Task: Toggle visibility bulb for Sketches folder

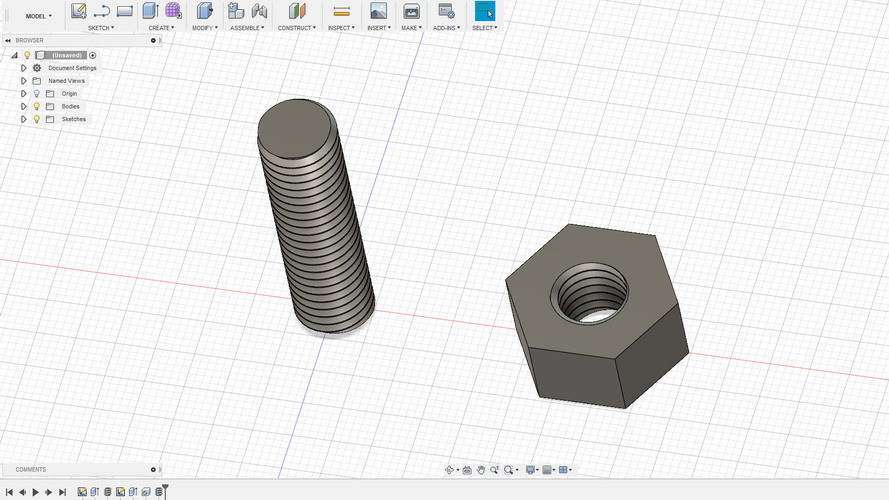Action: pyautogui.click(x=36, y=119)
